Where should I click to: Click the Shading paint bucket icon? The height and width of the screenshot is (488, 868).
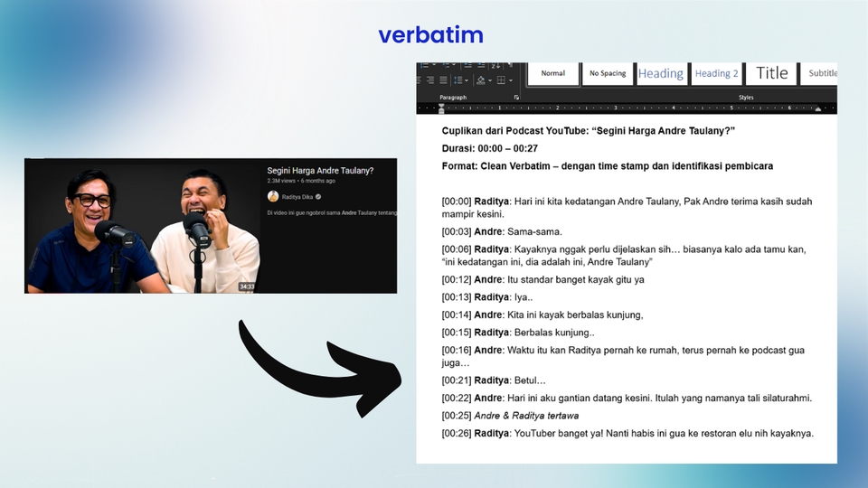[x=480, y=80]
